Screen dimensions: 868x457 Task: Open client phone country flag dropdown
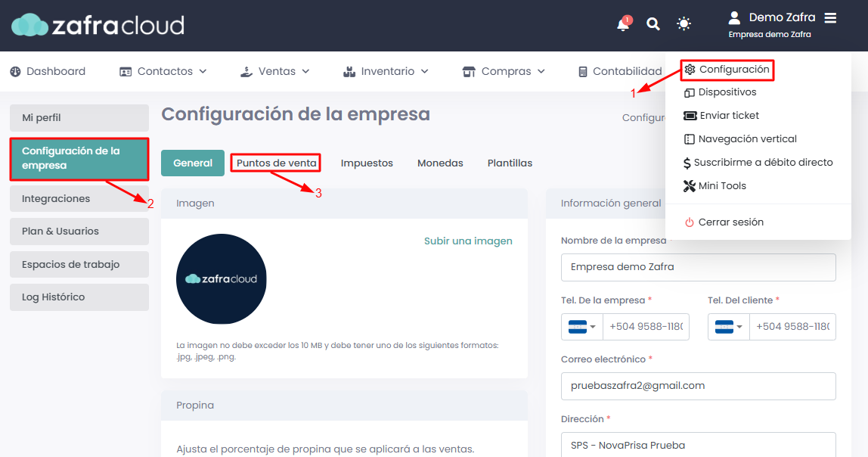pyautogui.click(x=729, y=327)
